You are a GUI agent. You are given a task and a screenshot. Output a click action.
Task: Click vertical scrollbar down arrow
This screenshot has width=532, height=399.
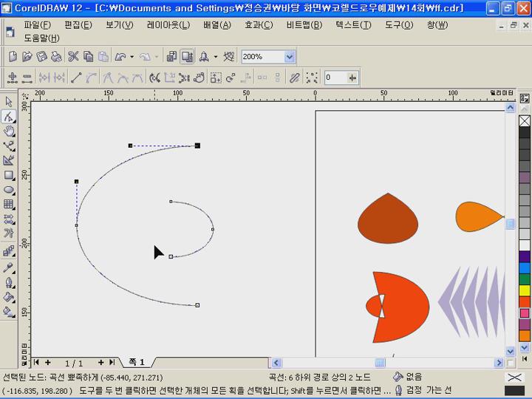point(510,350)
